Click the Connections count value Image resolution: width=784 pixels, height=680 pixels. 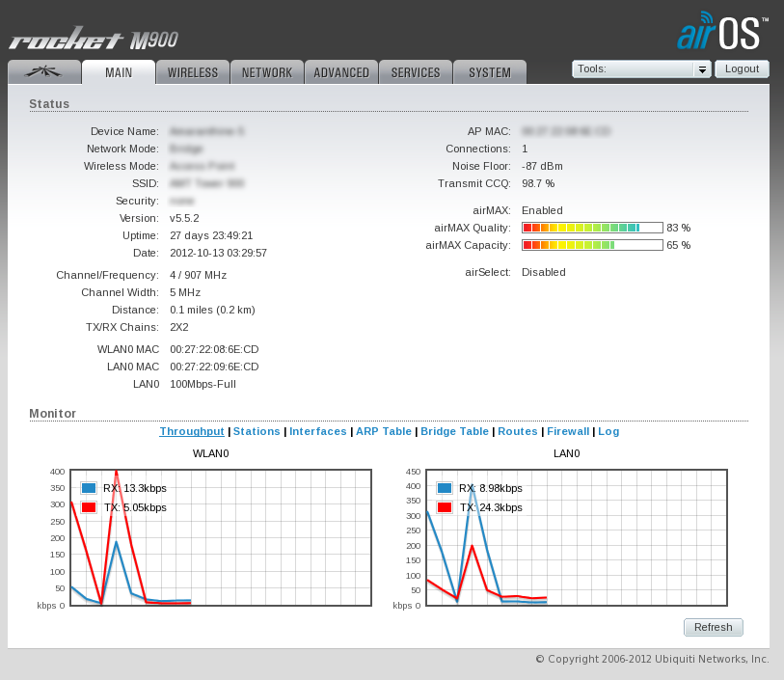(x=525, y=149)
